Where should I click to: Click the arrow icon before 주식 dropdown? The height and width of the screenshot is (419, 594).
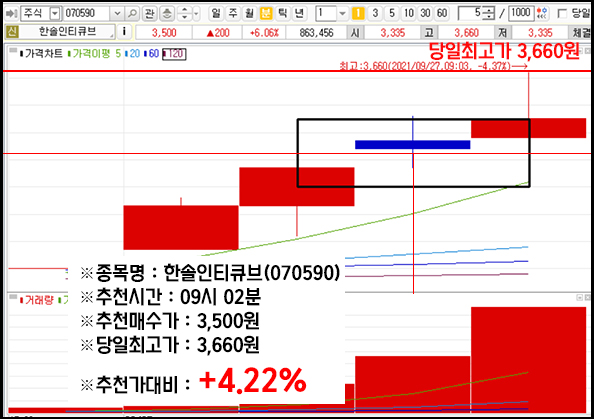pos(11,14)
